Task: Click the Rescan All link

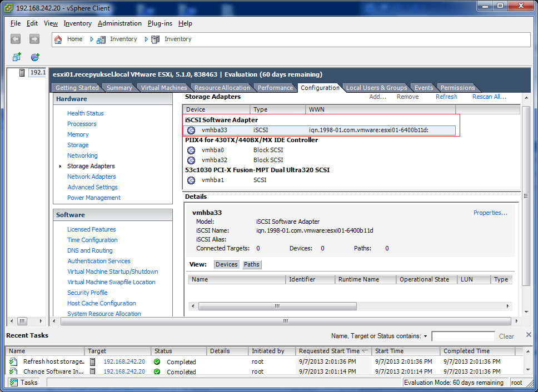Action: click(489, 97)
